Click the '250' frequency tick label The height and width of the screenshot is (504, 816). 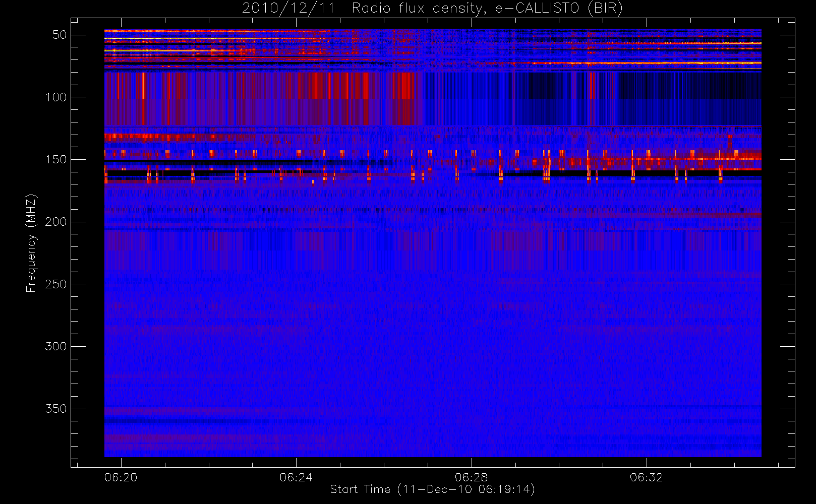tap(56, 284)
